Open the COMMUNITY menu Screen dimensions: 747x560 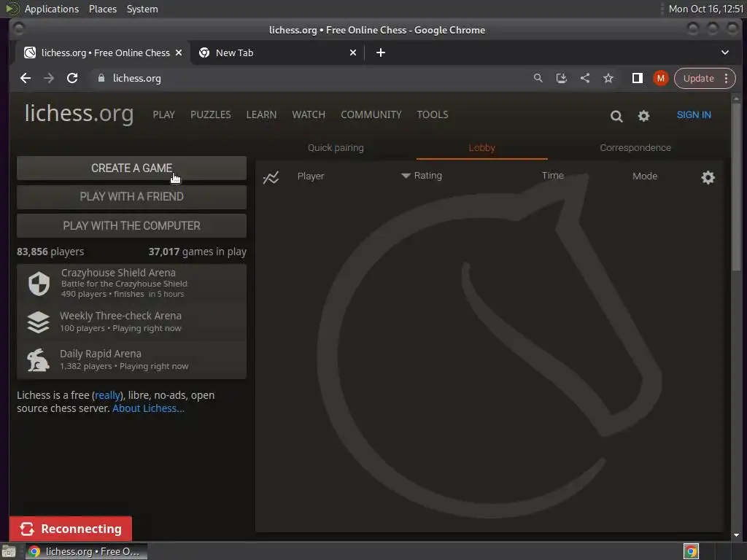coord(371,114)
